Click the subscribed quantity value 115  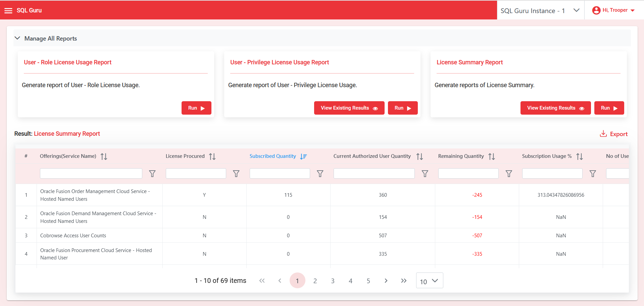pyautogui.click(x=288, y=195)
